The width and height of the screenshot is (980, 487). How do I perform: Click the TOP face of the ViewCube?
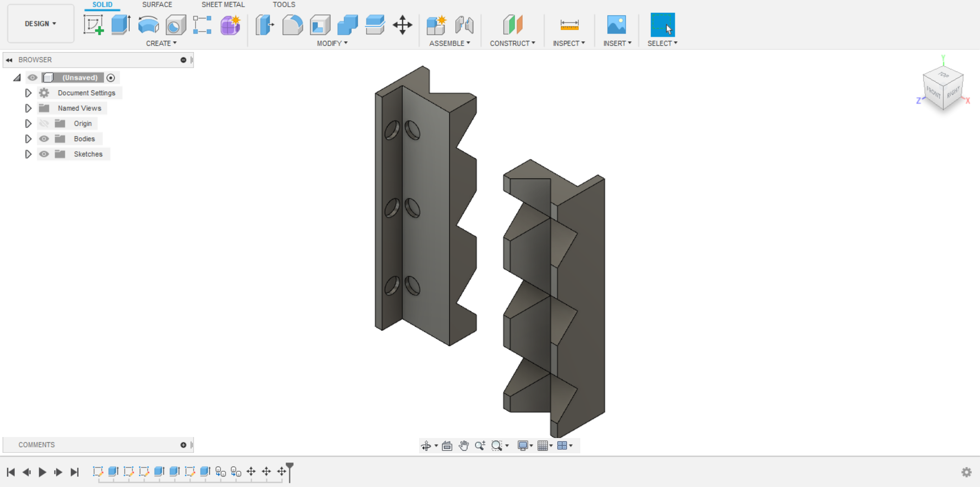coord(943,75)
